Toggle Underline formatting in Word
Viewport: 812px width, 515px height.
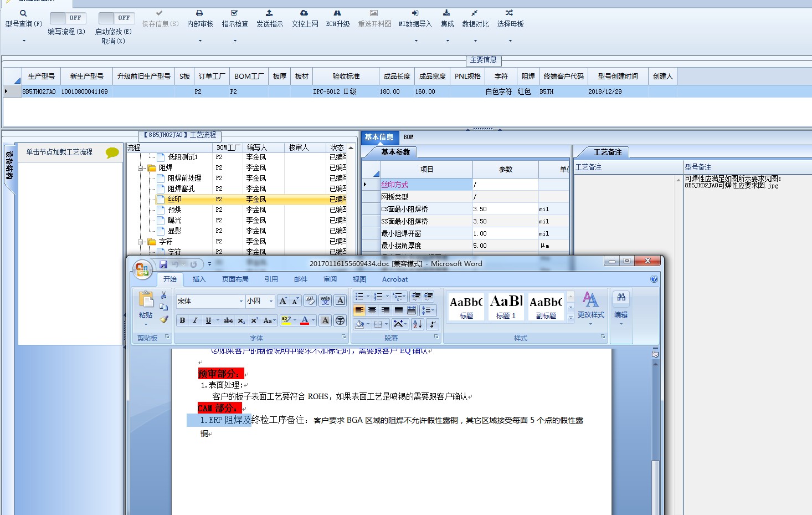point(208,320)
